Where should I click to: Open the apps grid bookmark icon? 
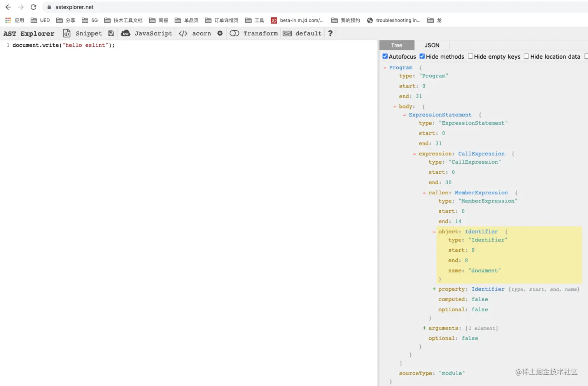[x=8, y=20]
